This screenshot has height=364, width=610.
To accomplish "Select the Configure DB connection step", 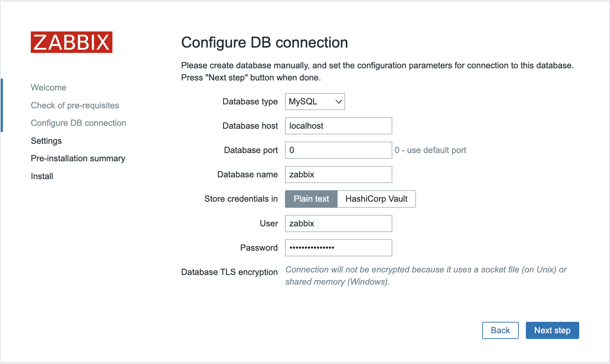I will click(x=78, y=123).
